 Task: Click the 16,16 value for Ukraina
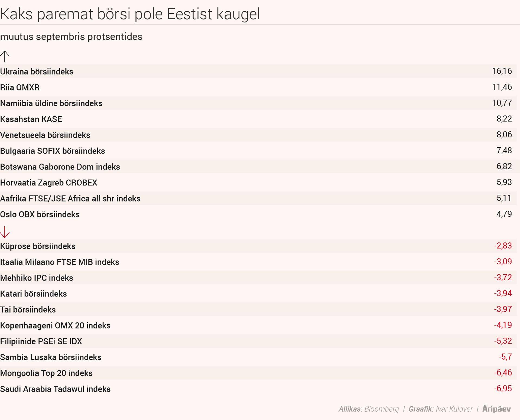502,71
